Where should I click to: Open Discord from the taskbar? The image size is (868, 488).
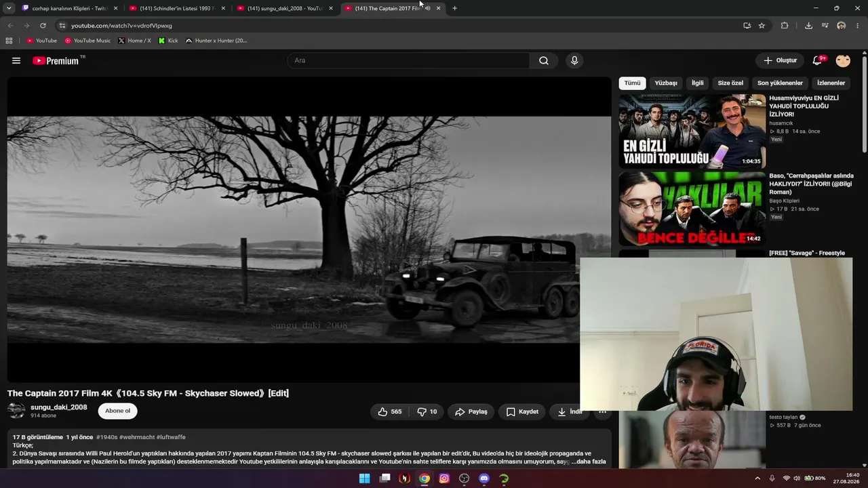click(x=484, y=479)
